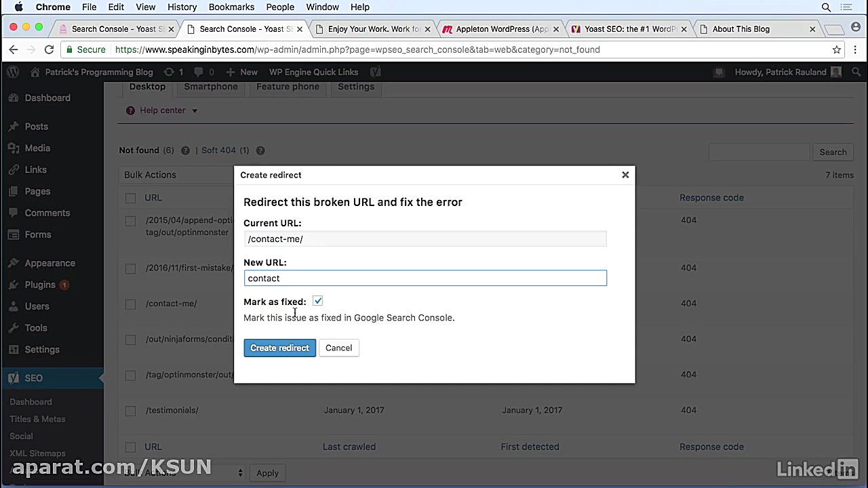Viewport: 868px width, 488px height.
Task: Click the New URL input field
Action: pos(425,278)
